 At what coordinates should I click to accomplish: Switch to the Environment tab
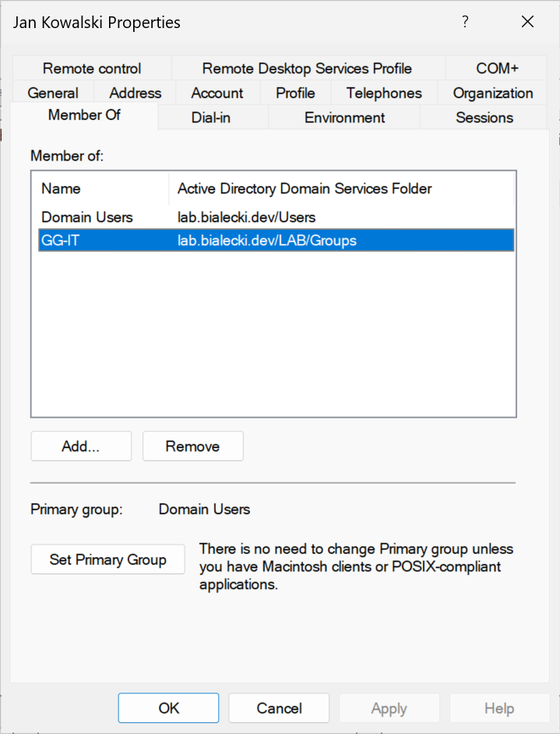pos(344,118)
